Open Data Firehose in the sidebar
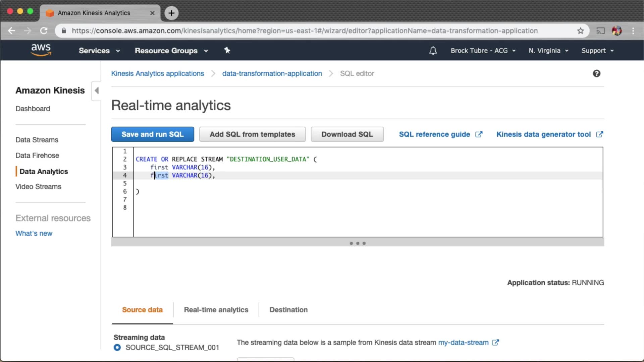The image size is (644, 362). point(37,156)
